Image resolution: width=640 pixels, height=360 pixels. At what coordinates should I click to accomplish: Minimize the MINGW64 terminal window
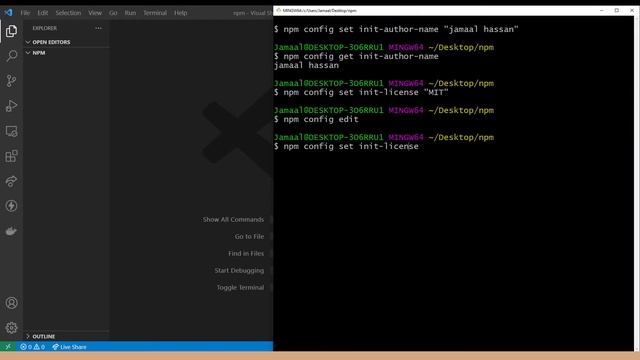coord(602,11)
